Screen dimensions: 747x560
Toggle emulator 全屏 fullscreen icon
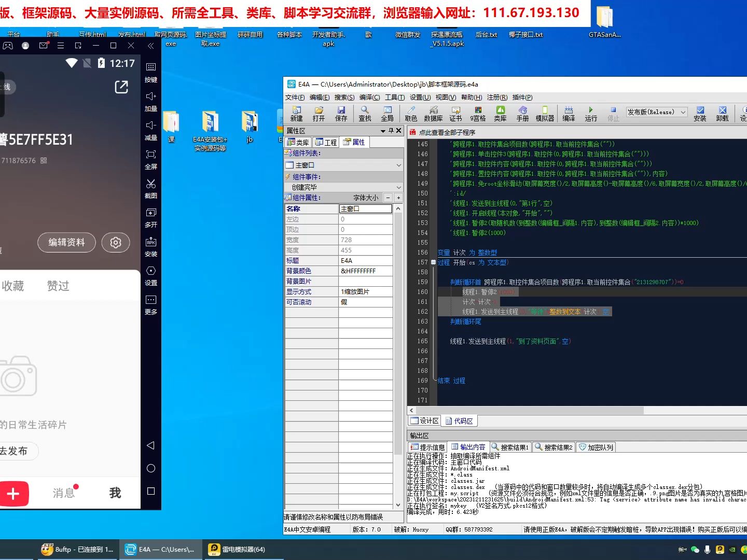pyautogui.click(x=151, y=159)
